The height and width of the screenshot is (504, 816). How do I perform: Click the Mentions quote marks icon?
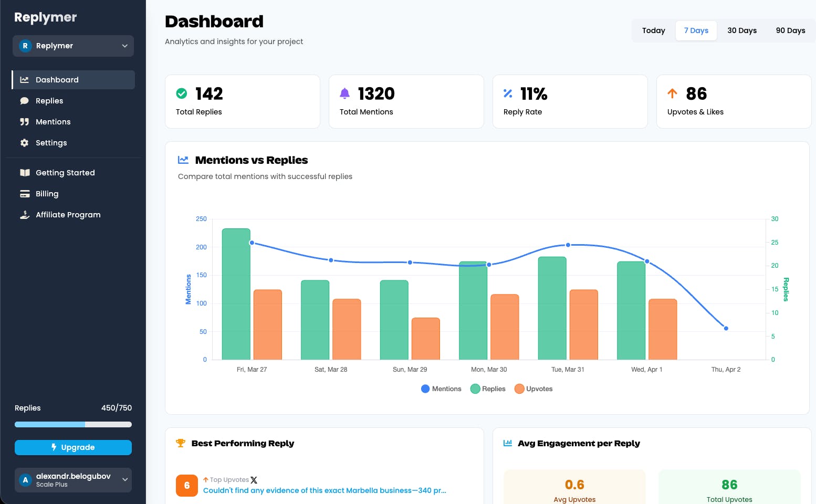(x=24, y=122)
